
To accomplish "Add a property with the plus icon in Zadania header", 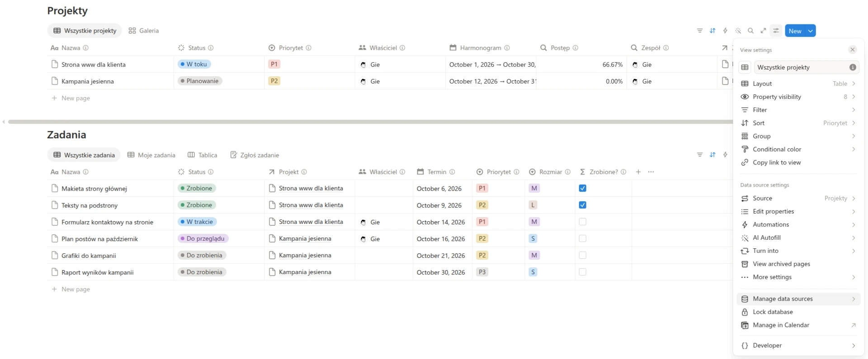I will (638, 172).
